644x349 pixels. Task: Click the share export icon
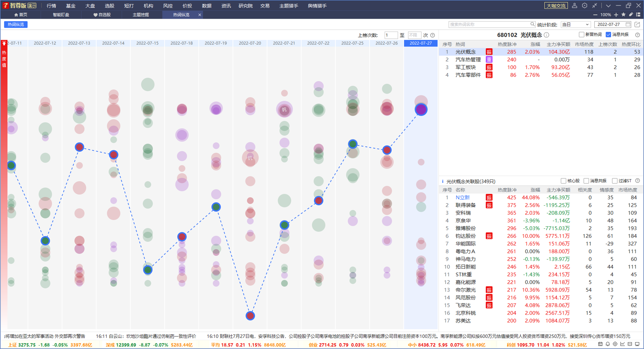pyautogui.click(x=637, y=24)
